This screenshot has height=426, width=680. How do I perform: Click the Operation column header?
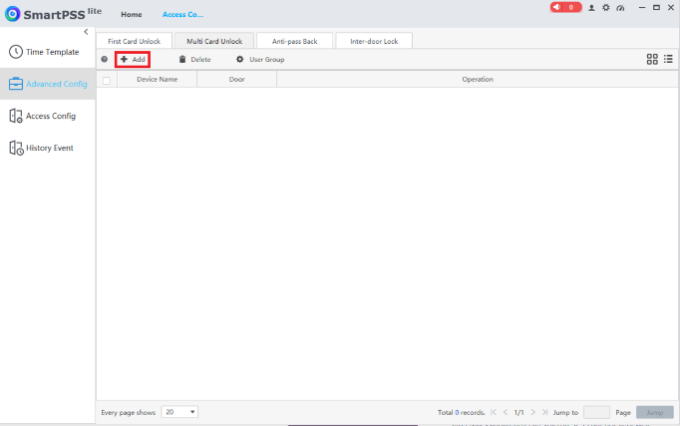click(x=477, y=79)
